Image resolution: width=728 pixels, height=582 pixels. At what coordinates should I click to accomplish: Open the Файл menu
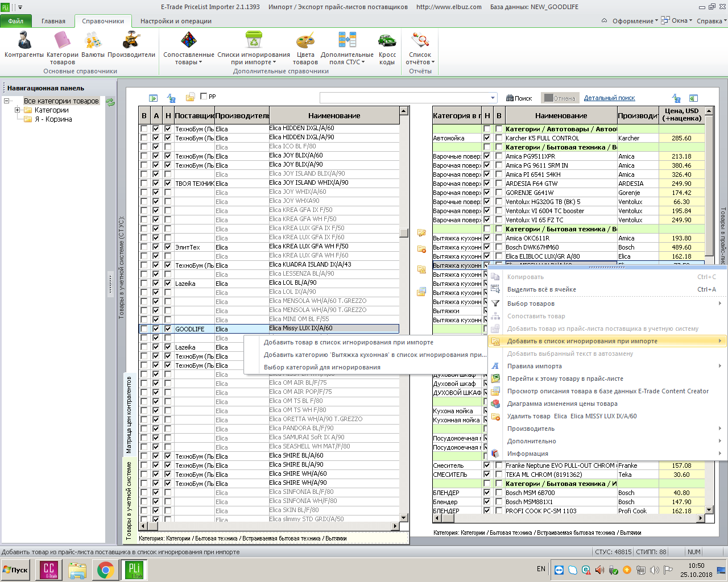click(16, 21)
